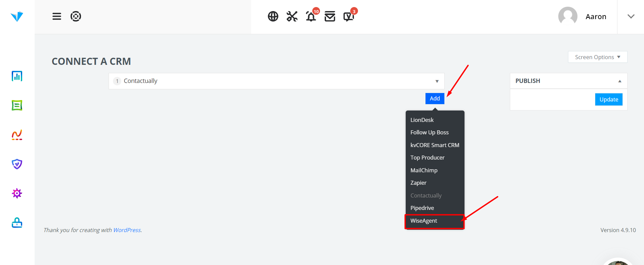This screenshot has width=644, height=265.
Task: Expand the Contactually row arrow
Action: (x=437, y=81)
